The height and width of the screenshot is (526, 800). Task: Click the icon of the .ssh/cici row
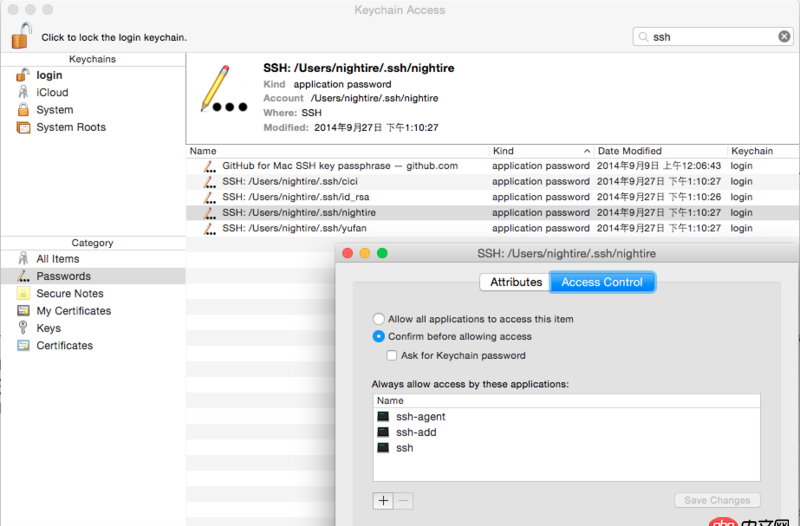point(209,182)
